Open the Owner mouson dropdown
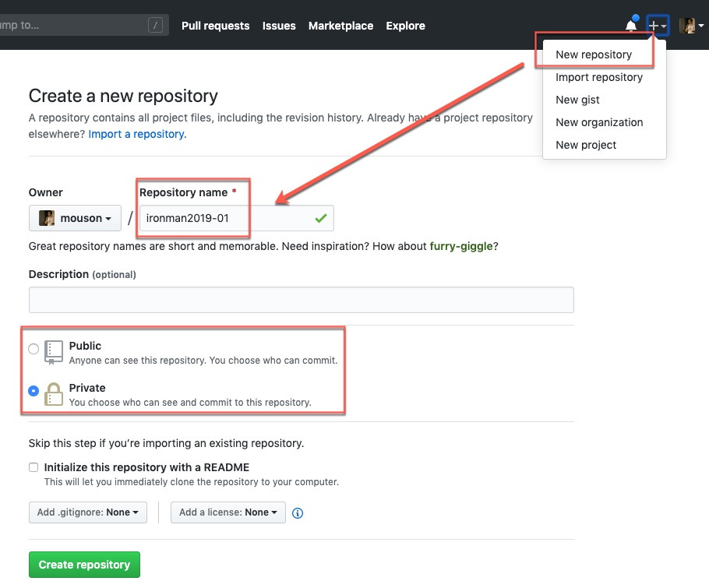The height and width of the screenshot is (588, 709). pos(75,218)
